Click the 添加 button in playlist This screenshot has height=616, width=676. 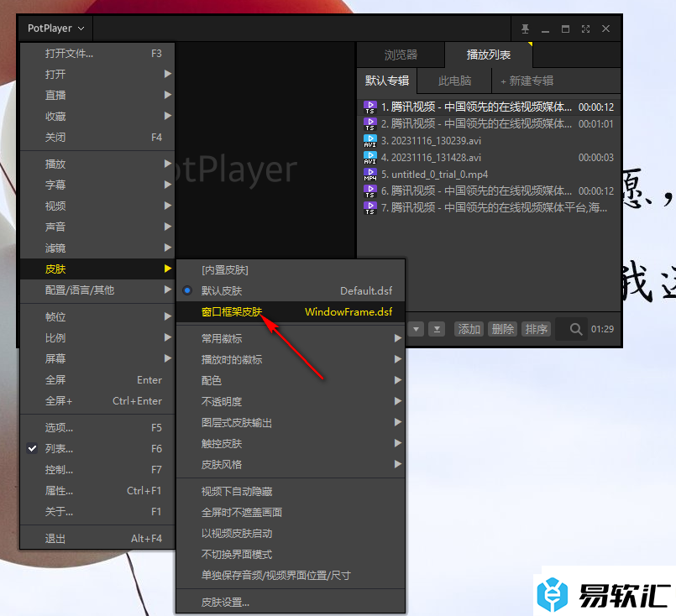coord(469,330)
